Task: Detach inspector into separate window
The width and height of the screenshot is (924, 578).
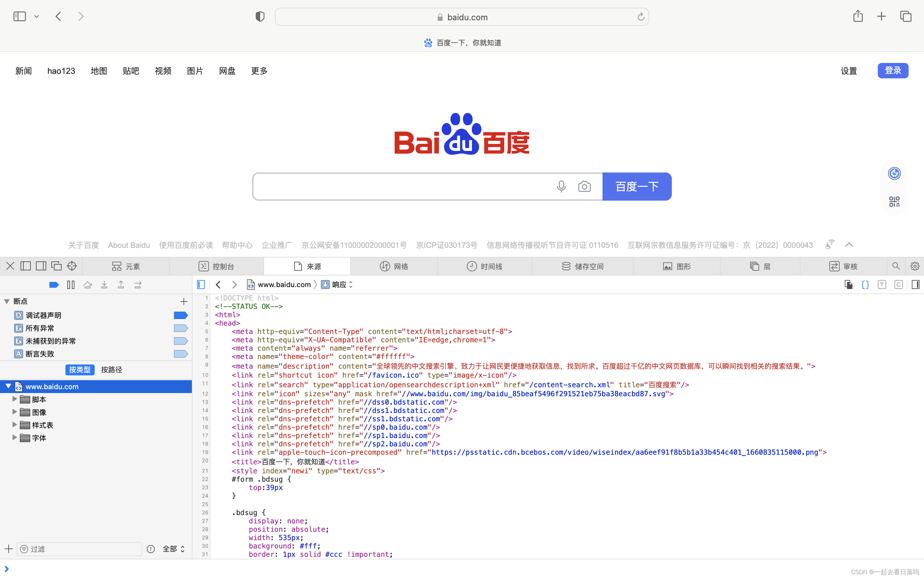Action: pos(56,266)
